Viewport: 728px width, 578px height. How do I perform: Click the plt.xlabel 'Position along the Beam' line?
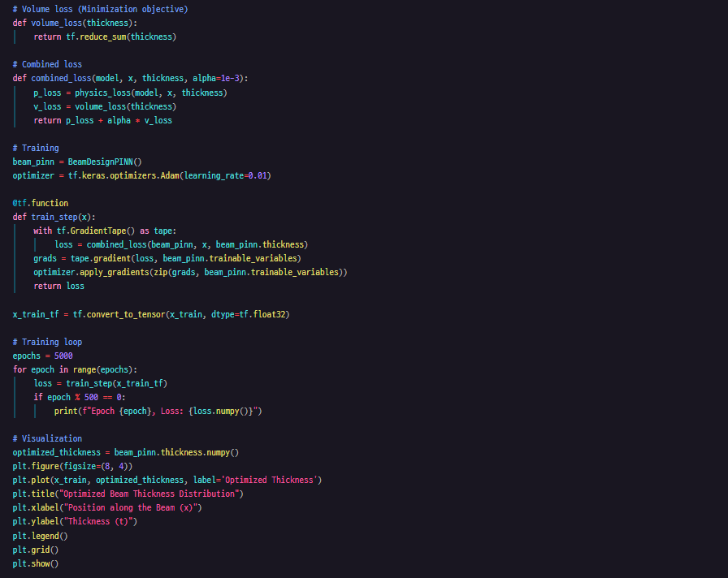pos(107,508)
